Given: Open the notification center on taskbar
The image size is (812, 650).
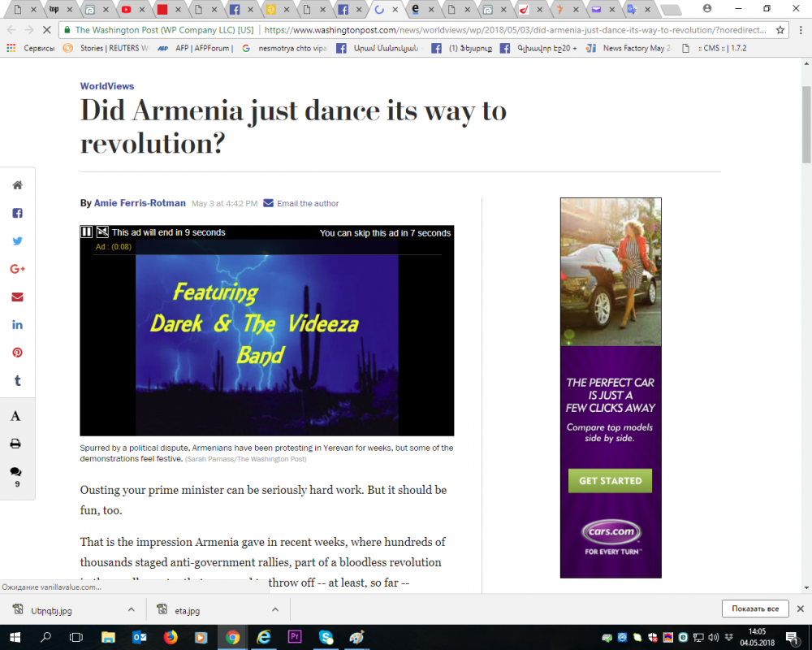Looking at the screenshot, I should click(x=792, y=637).
